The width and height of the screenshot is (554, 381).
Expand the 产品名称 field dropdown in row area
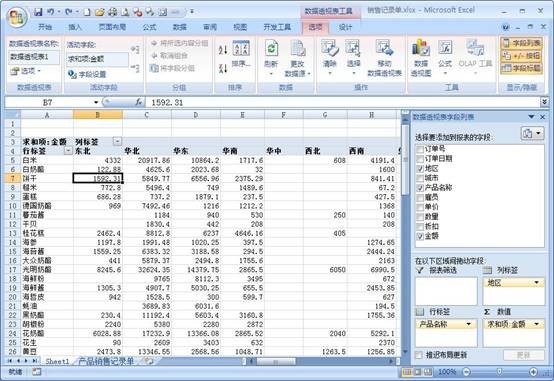pos(469,324)
